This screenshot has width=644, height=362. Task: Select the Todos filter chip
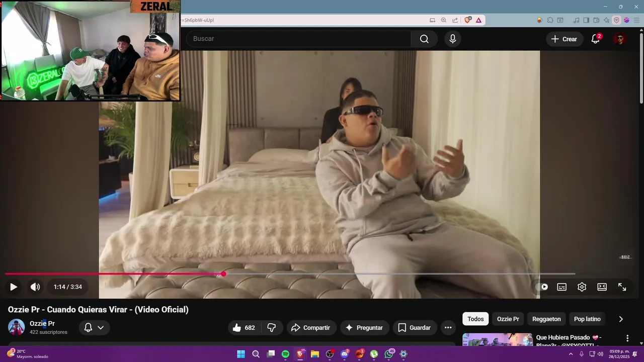(x=475, y=319)
